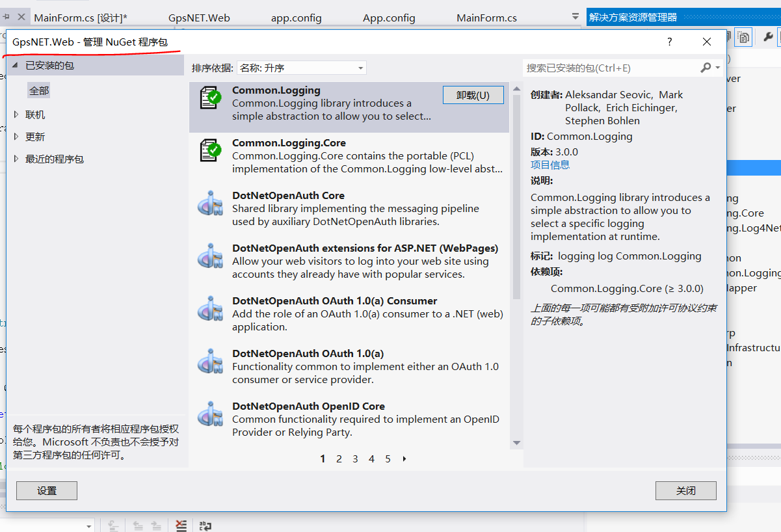Image resolution: width=781 pixels, height=532 pixels.
Task: Click the next page arrow in pager
Action: coord(404,459)
